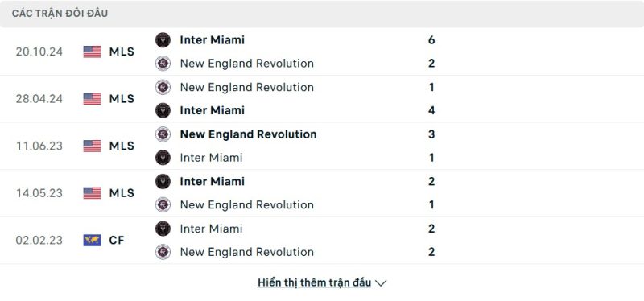Expand chevron next to Hiển thị thêm trận đấu

[x=381, y=283]
